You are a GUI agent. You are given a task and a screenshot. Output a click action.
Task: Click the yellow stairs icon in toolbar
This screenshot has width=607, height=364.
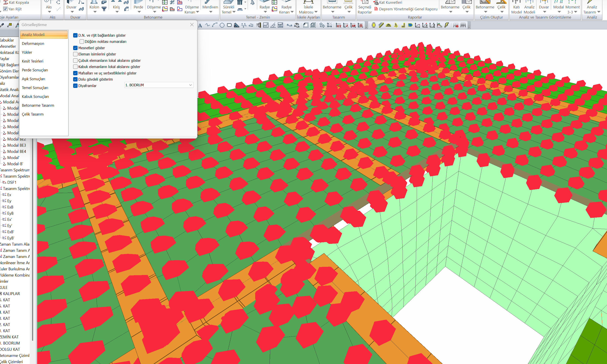(381, 25)
